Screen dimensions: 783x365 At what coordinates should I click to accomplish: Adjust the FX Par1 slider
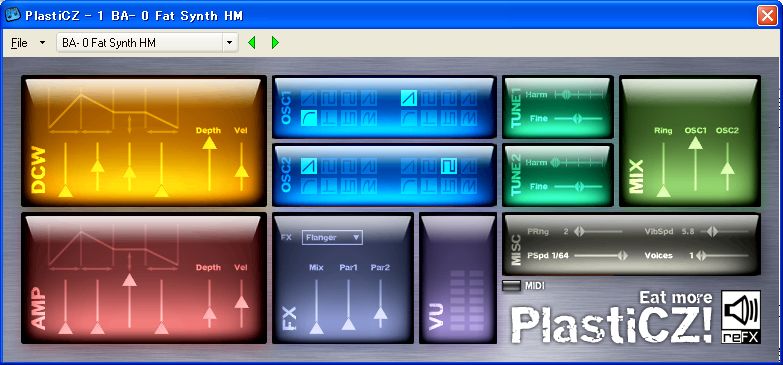348,305
